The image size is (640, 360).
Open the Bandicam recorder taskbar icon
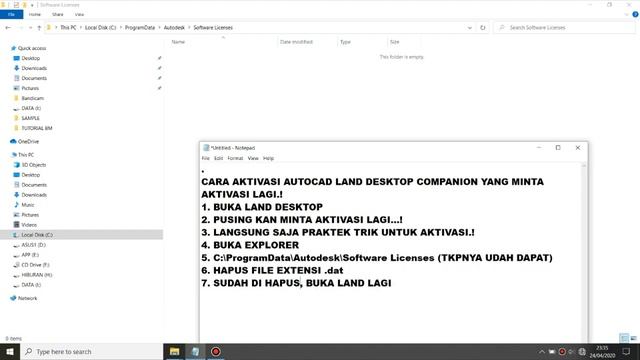(x=216, y=351)
